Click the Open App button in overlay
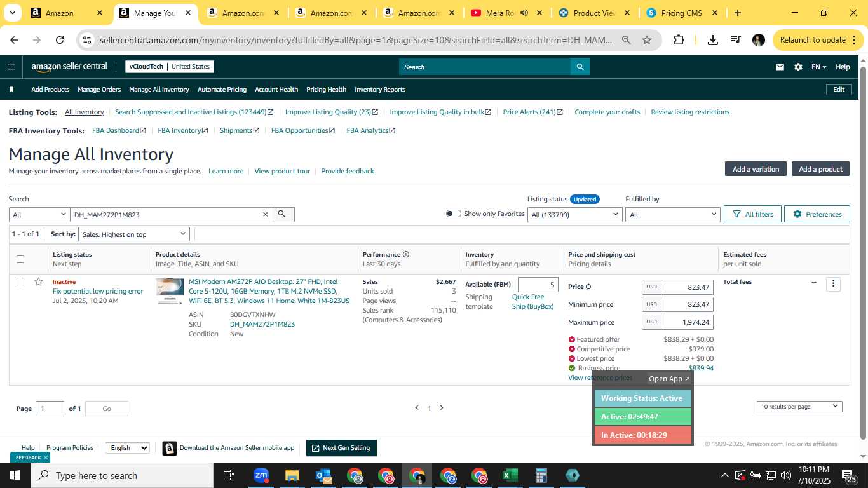This screenshot has height=488, width=868. coord(668,379)
